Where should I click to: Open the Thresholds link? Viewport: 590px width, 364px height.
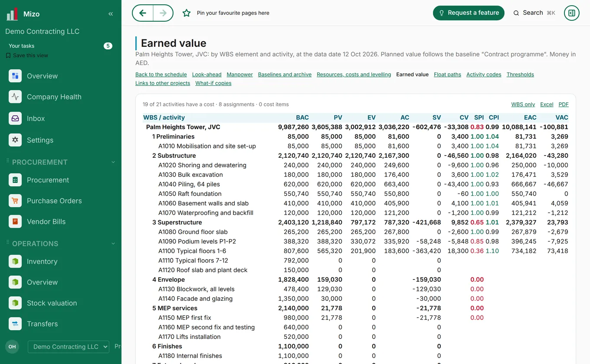coord(520,75)
